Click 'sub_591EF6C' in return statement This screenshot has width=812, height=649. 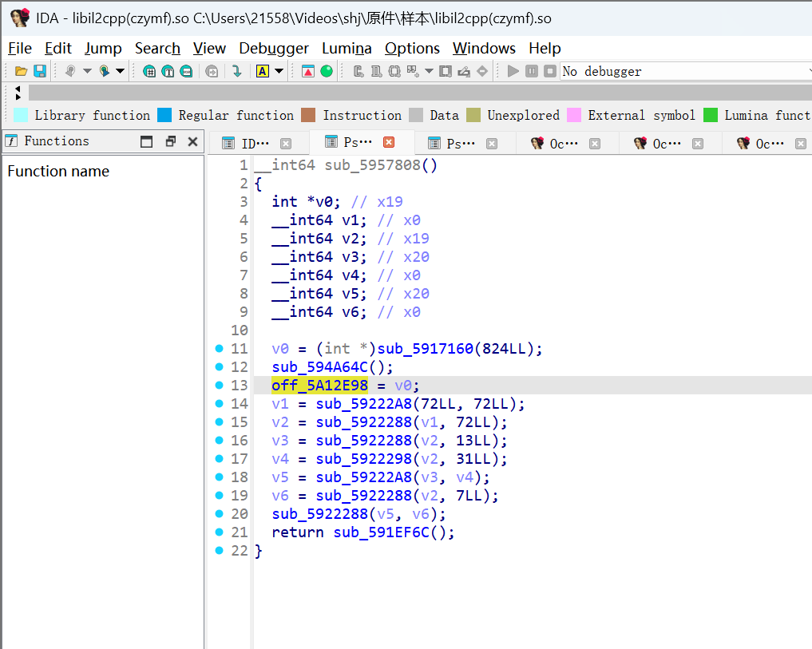click(381, 532)
